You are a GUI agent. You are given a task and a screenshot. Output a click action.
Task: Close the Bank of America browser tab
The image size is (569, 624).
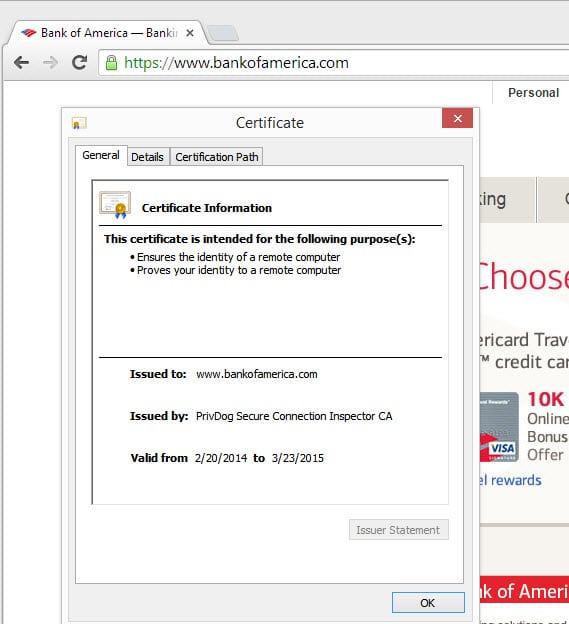tap(190, 33)
